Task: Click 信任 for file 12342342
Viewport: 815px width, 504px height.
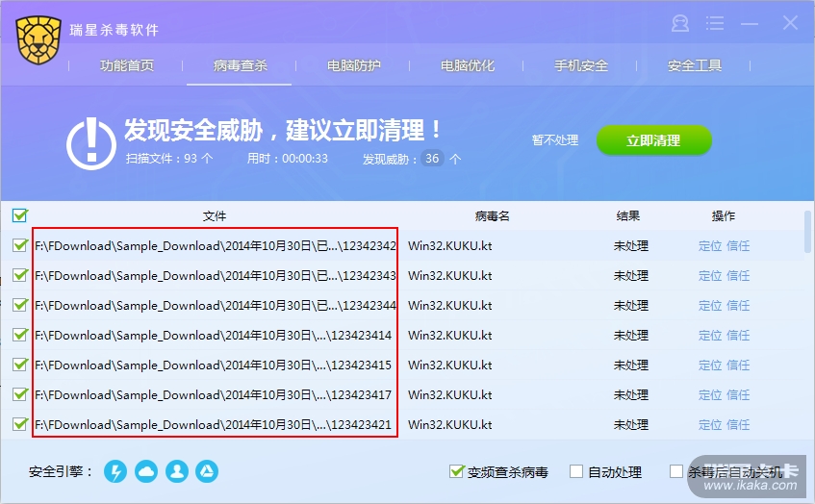Action: pos(738,246)
